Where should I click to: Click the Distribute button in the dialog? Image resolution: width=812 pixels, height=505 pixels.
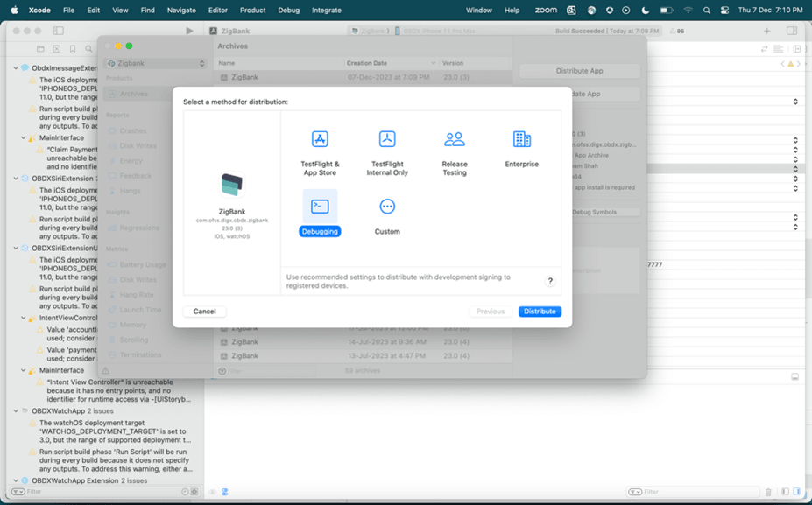pos(540,312)
